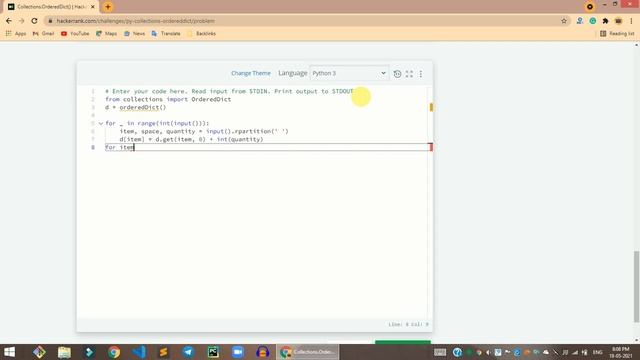Screen dimensions: 640x360
Task: Open Visual Studio Code from taskbar
Action: (x=139, y=352)
